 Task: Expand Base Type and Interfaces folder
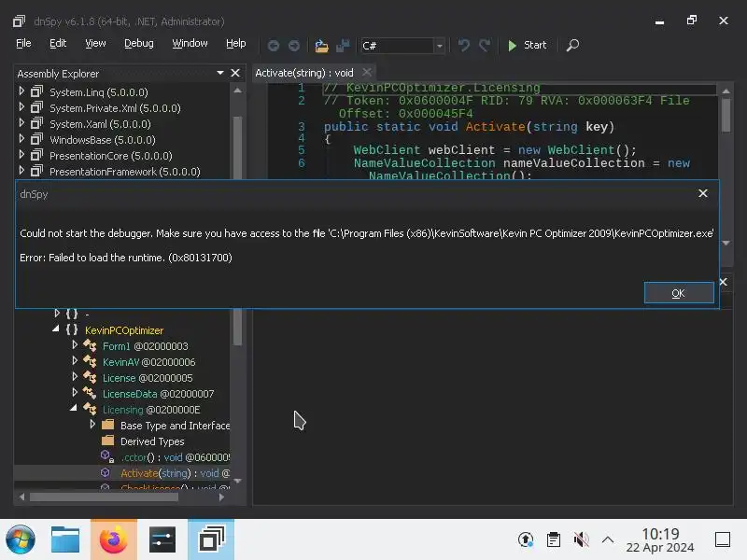pyautogui.click(x=92, y=425)
